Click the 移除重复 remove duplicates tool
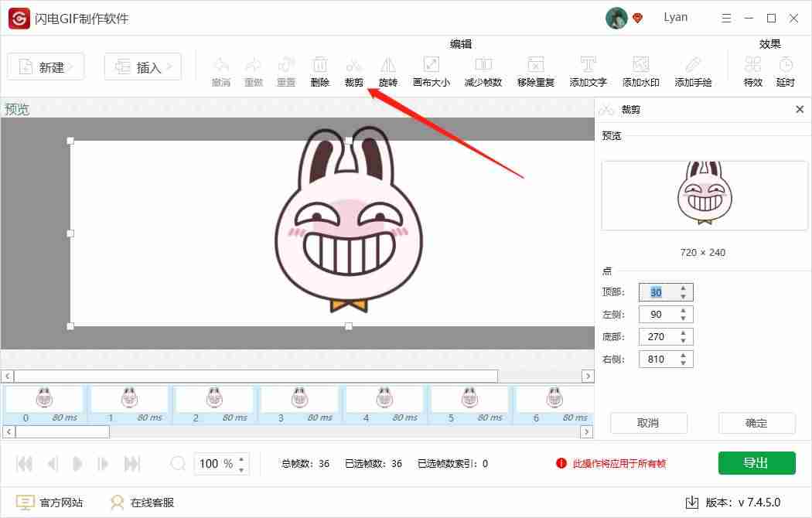 (x=535, y=71)
